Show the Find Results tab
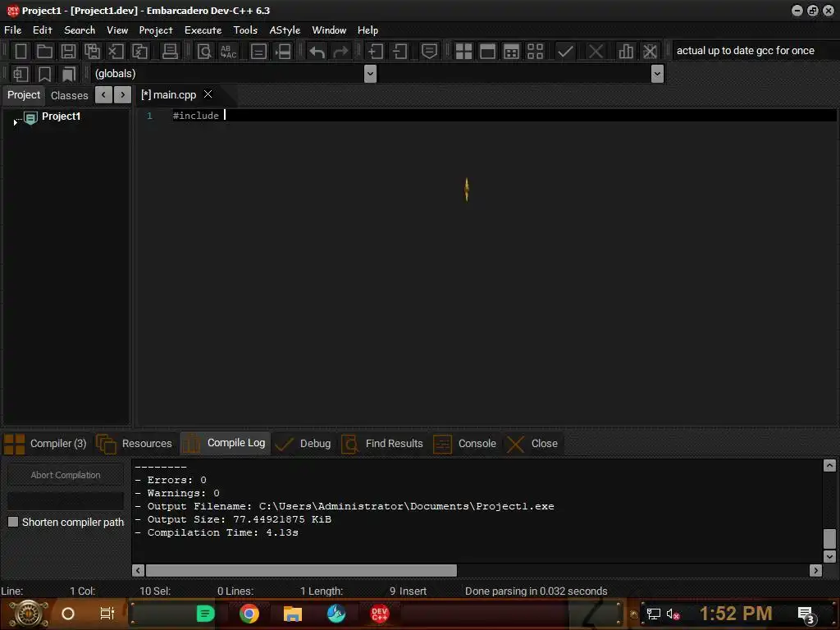Image resolution: width=840 pixels, height=630 pixels. coord(382,444)
